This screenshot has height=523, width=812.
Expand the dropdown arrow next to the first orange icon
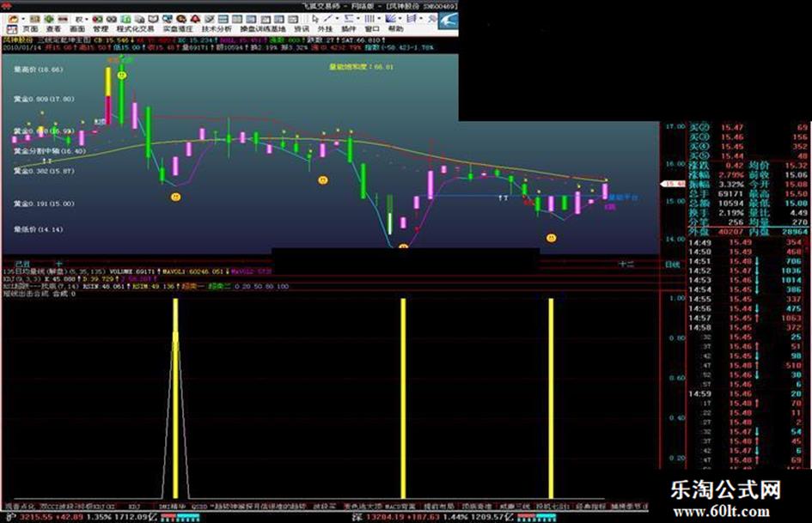[23, 19]
